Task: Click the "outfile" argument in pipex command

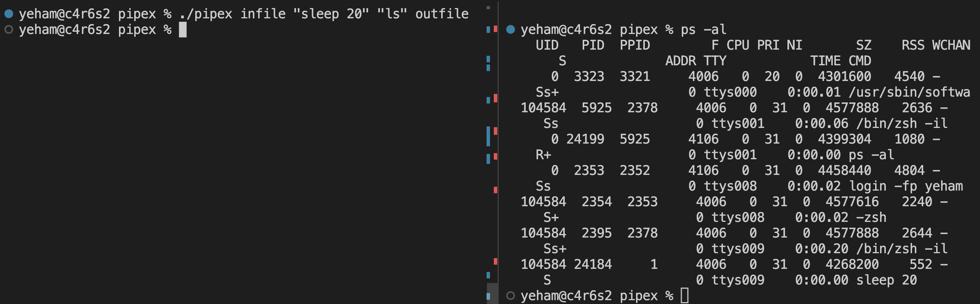Action: [x=442, y=14]
